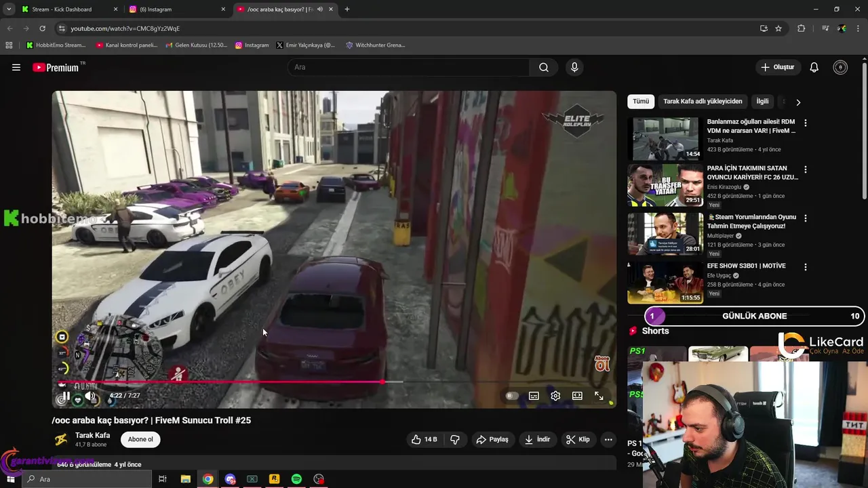868x488 pixels.
Task: Click the YouTube search magnifier button
Action: [544, 67]
